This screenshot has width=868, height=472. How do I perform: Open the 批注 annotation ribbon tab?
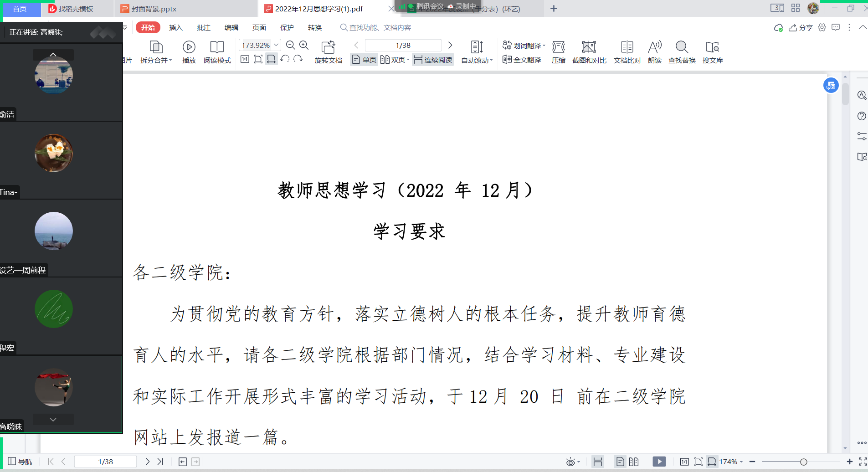pos(203,28)
